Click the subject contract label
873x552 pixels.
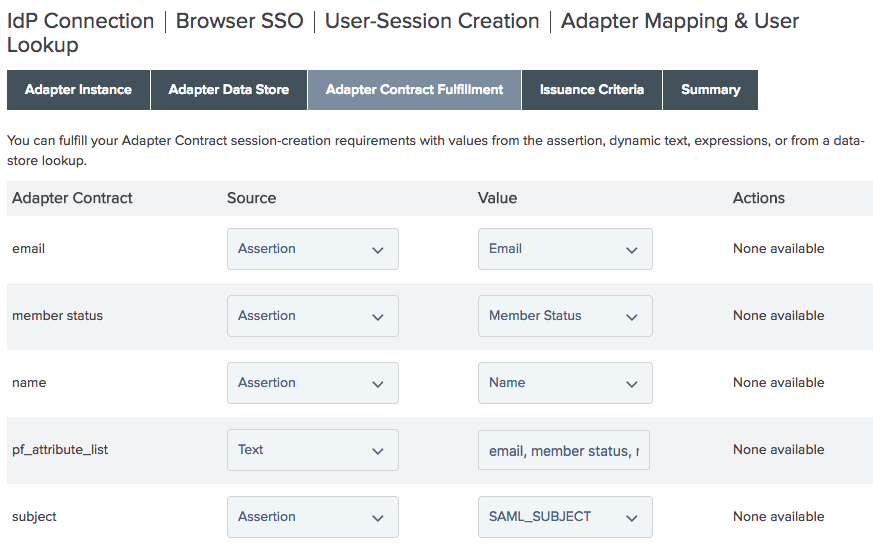pyautogui.click(x=34, y=517)
